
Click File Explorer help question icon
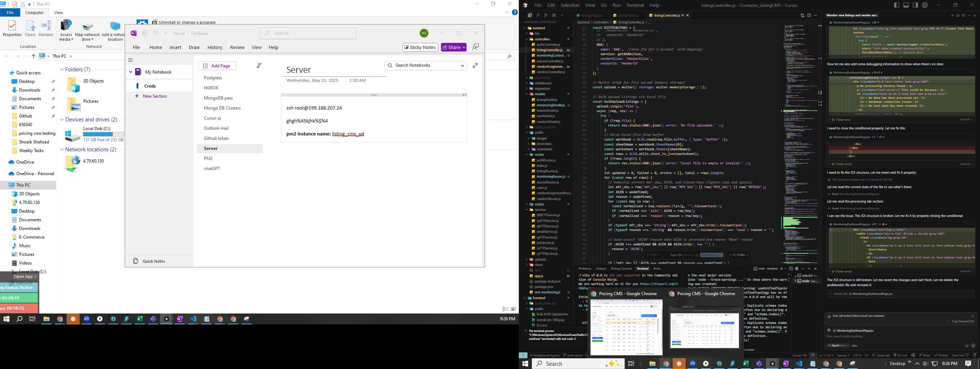tap(515, 13)
